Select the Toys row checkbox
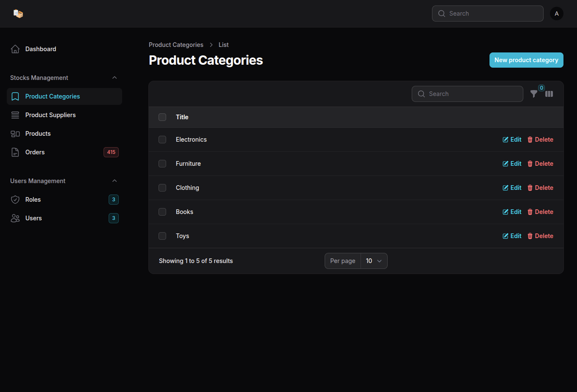Image resolution: width=577 pixels, height=392 pixels. pos(162,236)
